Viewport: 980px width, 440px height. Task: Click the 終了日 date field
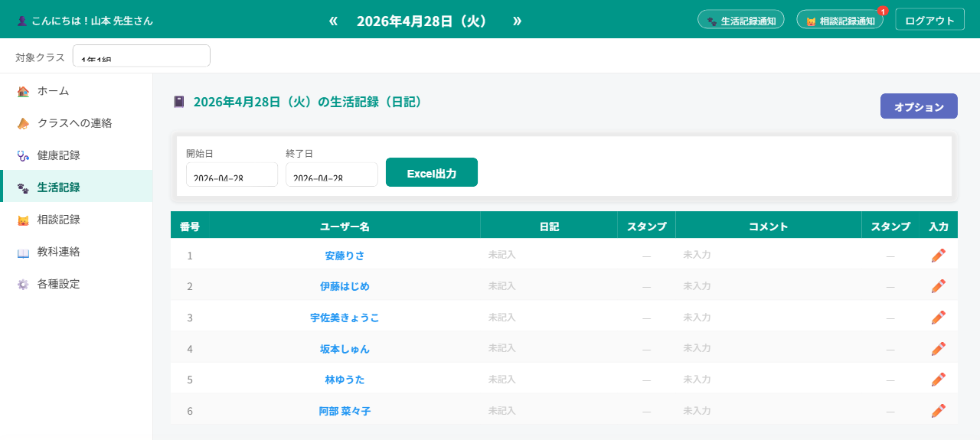coord(332,174)
